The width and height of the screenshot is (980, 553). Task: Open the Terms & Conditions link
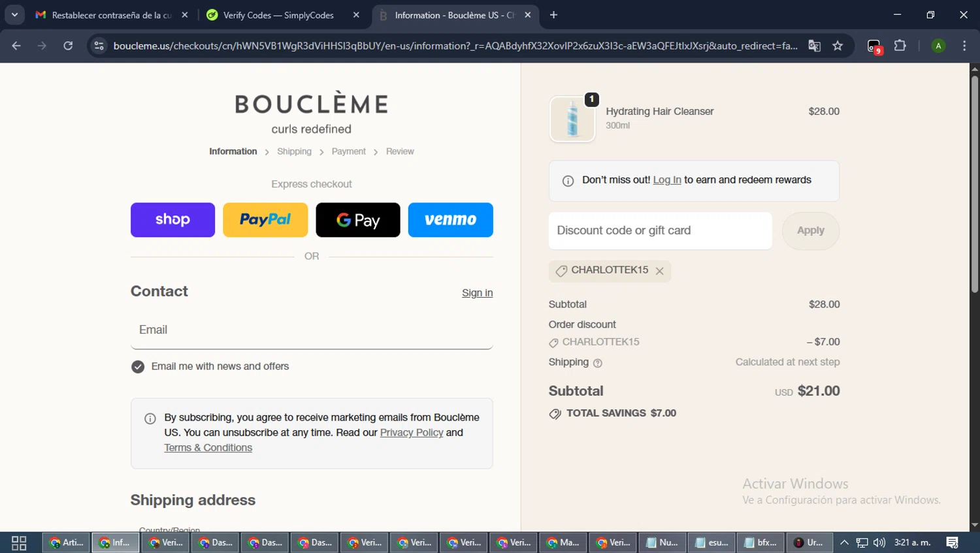pyautogui.click(x=208, y=448)
